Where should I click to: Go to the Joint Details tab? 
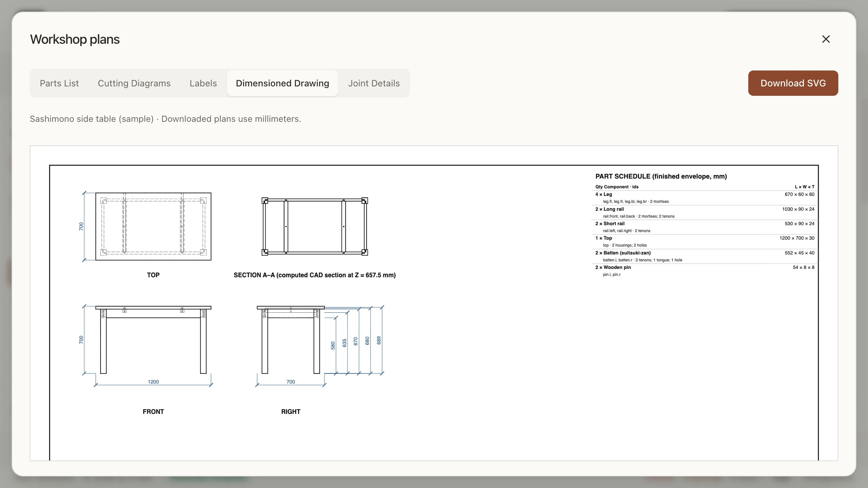[x=374, y=83]
